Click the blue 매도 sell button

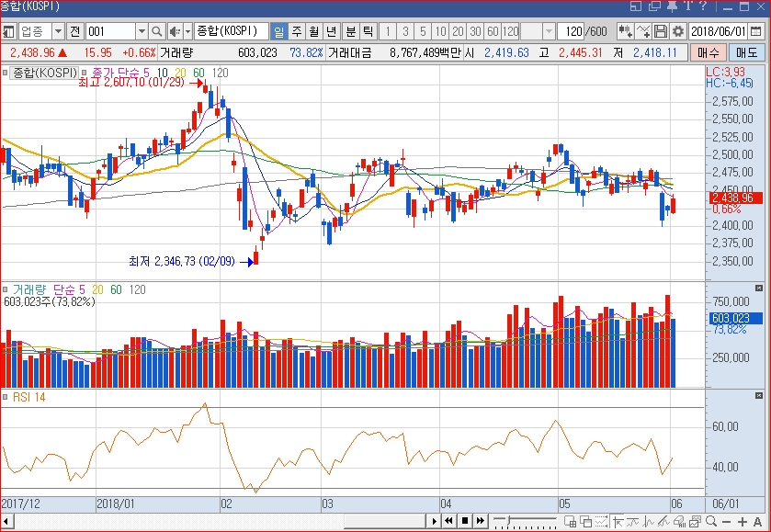[x=750, y=53]
